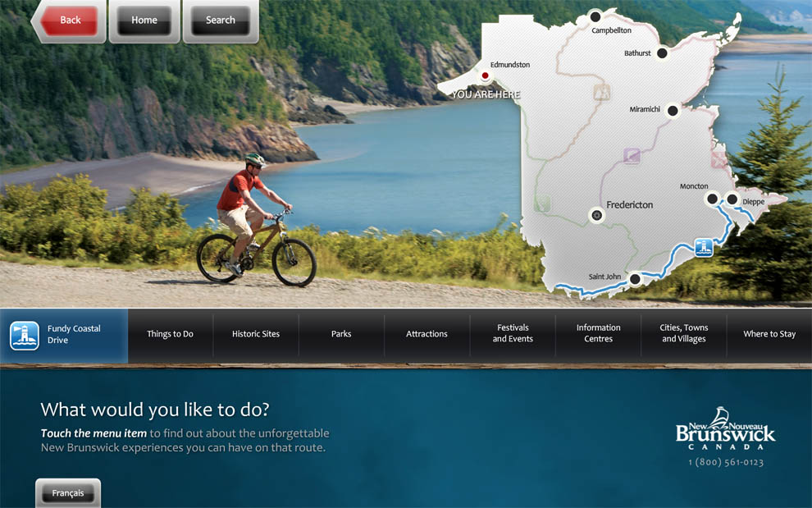Tap the Campbellton city dot
This screenshot has height=508, width=812.
pos(595,16)
